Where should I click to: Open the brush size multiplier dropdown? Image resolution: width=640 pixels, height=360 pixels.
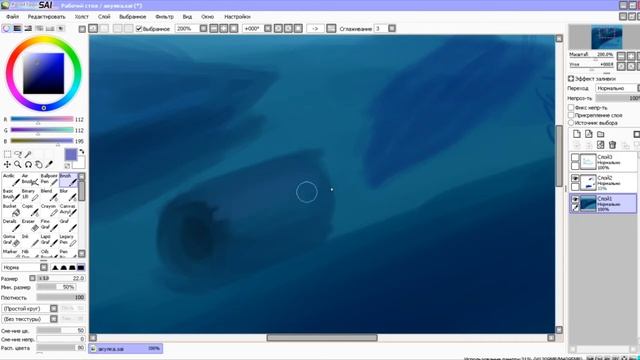[32, 278]
